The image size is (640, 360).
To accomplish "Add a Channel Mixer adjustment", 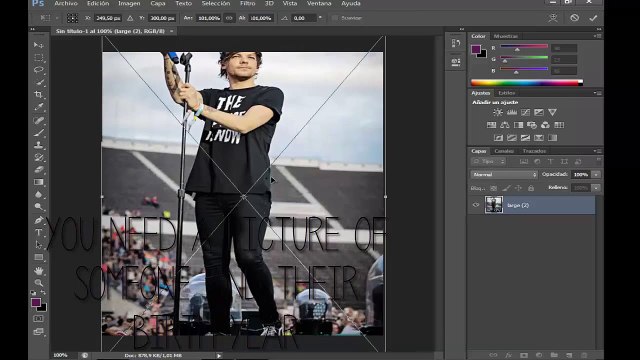I will pyautogui.click(x=545, y=125).
